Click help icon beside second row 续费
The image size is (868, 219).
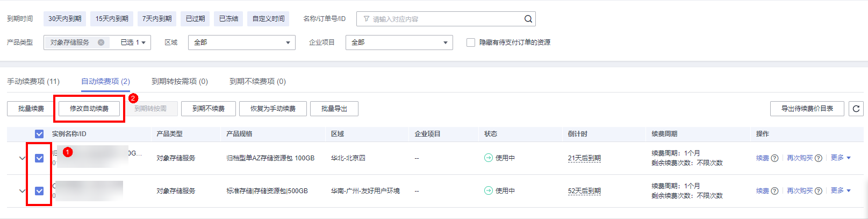774,191
